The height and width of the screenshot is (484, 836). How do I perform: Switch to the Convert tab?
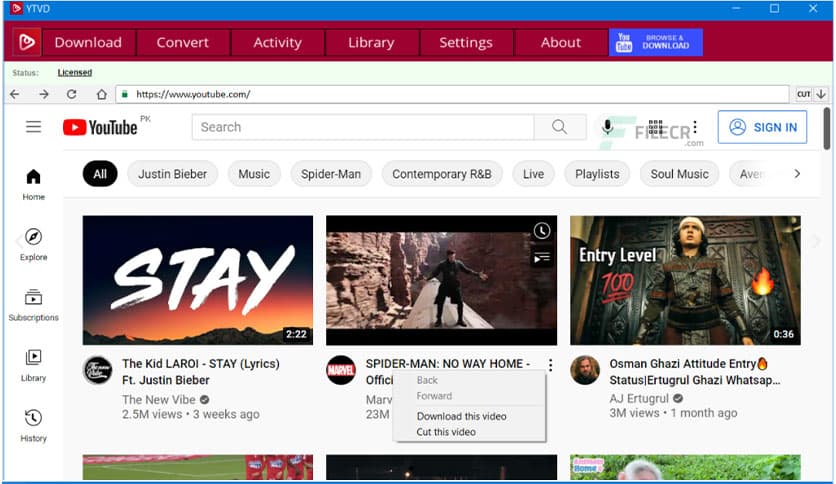pos(183,42)
